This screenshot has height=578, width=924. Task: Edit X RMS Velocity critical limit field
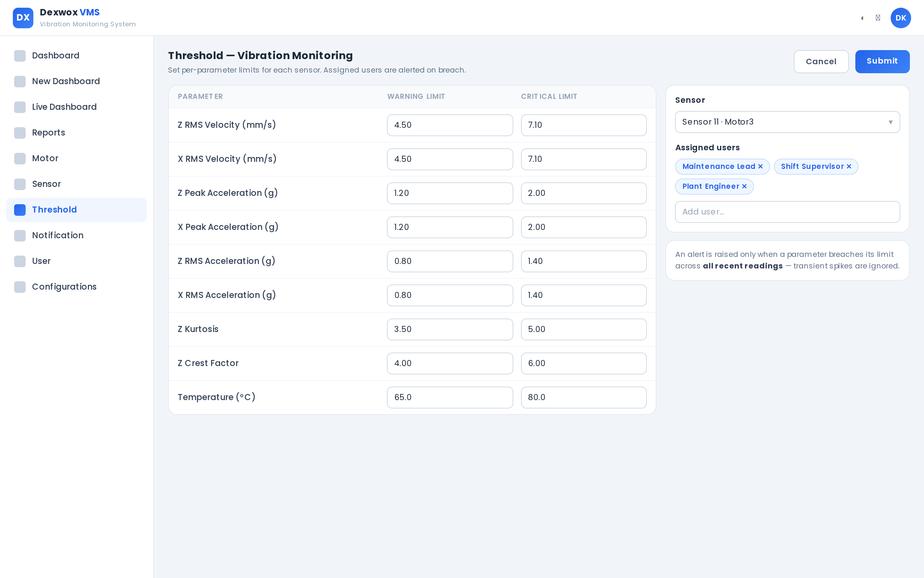point(583,159)
